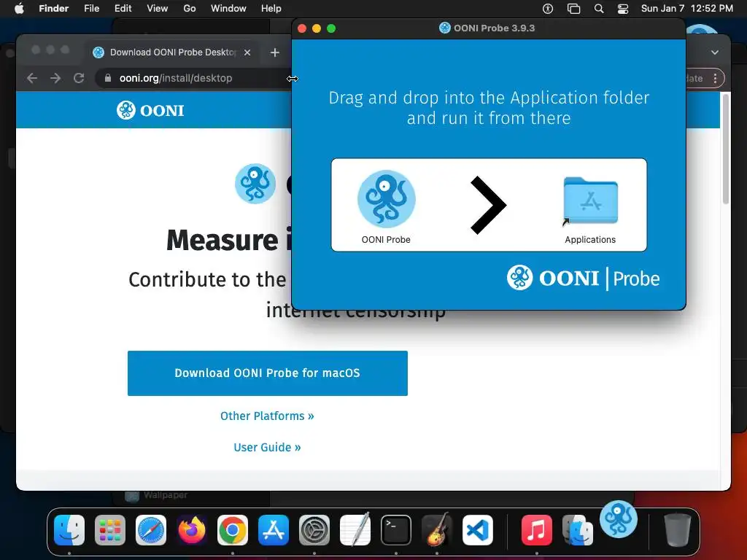Screen dimensions: 747x560
Task: Open the Applications folder shortcut in installer
Action: coord(590,201)
